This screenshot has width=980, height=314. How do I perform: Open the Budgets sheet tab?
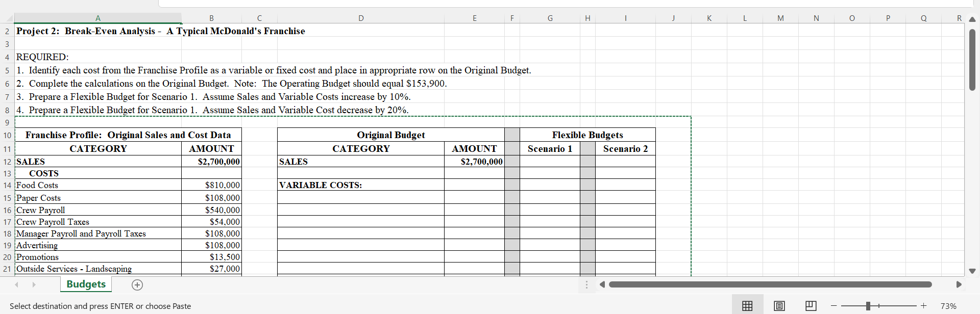coord(86,284)
